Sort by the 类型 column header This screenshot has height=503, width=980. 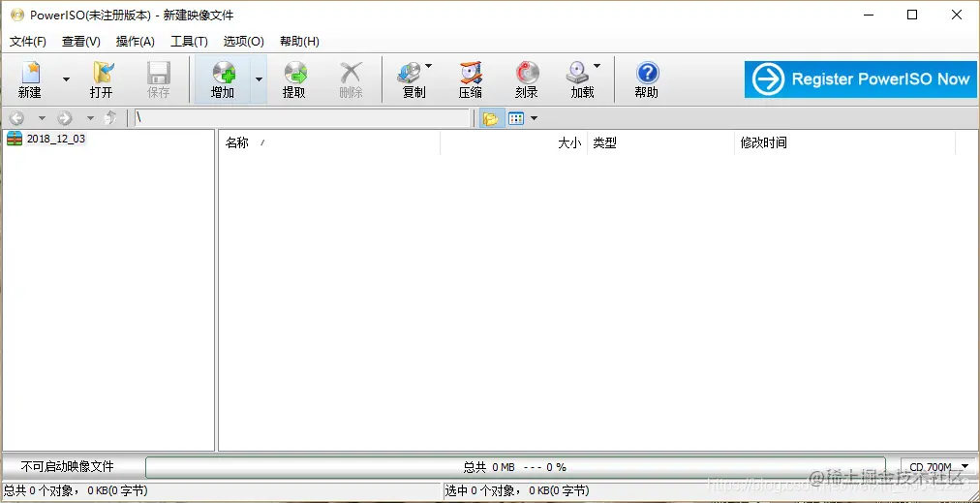[660, 142]
